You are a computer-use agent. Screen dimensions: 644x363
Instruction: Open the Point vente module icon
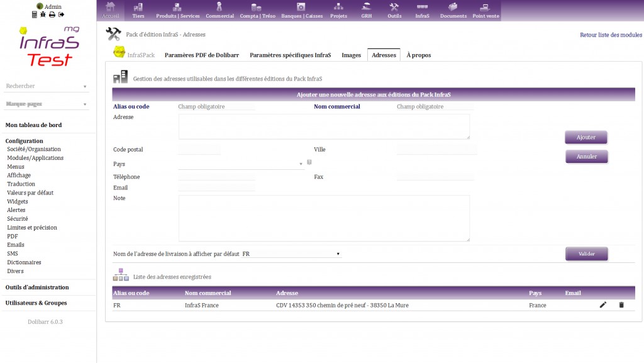pyautogui.click(x=485, y=10)
